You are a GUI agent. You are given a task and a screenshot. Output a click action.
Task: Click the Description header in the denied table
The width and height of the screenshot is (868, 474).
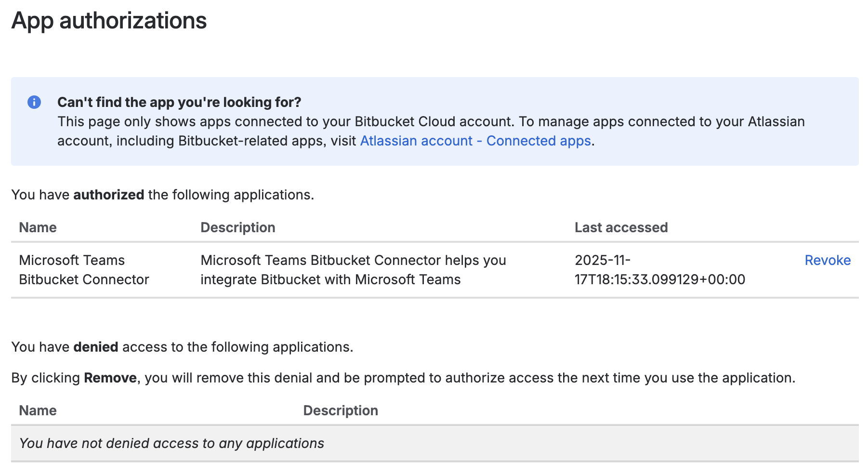340,410
